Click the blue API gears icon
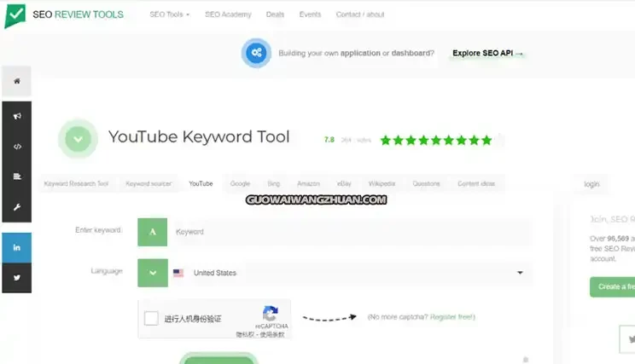Image resolution: width=635 pixels, height=364 pixels. [256, 53]
